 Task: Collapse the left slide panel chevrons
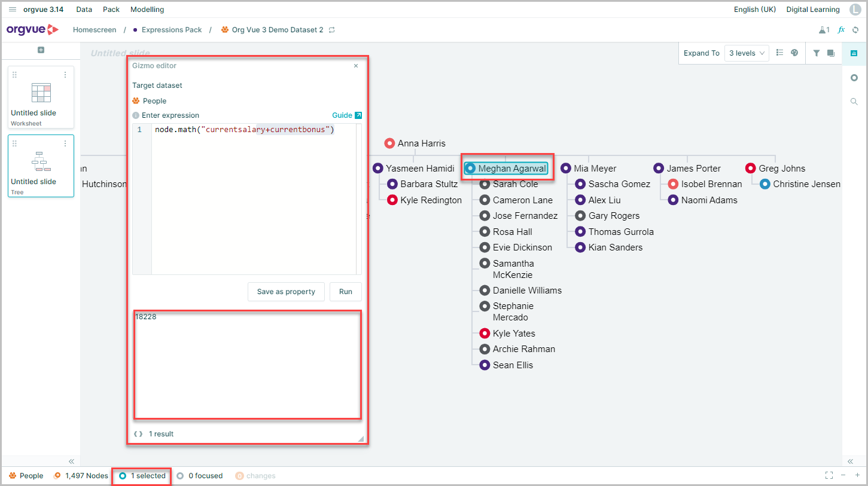(x=71, y=461)
